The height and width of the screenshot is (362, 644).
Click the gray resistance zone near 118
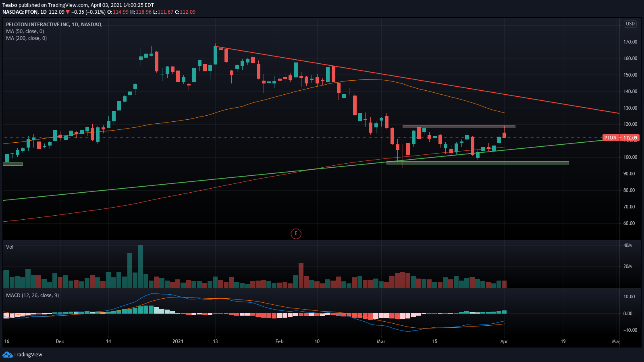[459, 127]
